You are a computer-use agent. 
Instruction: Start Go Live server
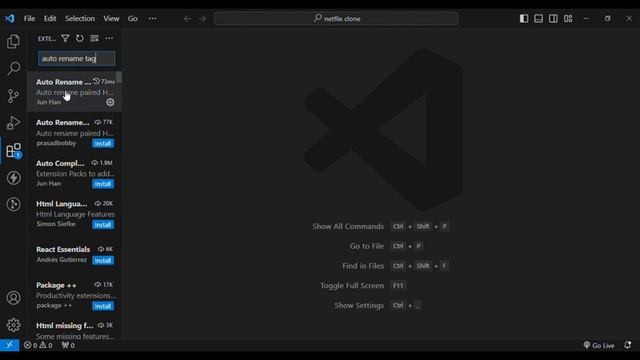599,345
